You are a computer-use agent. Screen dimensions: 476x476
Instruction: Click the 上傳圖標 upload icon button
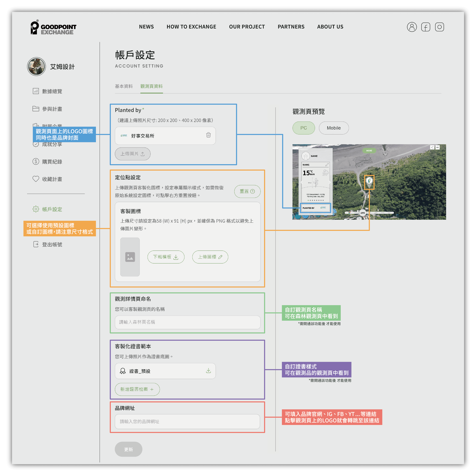(x=210, y=257)
